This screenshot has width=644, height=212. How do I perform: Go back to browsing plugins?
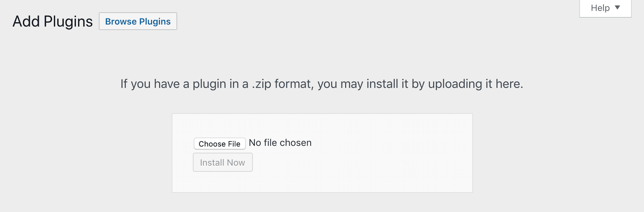[138, 21]
